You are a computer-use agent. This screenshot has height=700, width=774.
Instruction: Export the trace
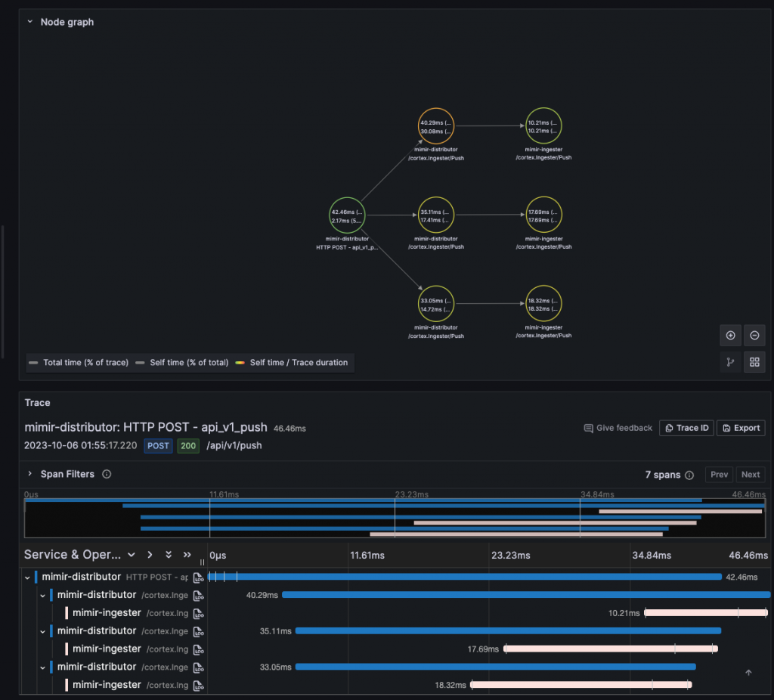741,428
